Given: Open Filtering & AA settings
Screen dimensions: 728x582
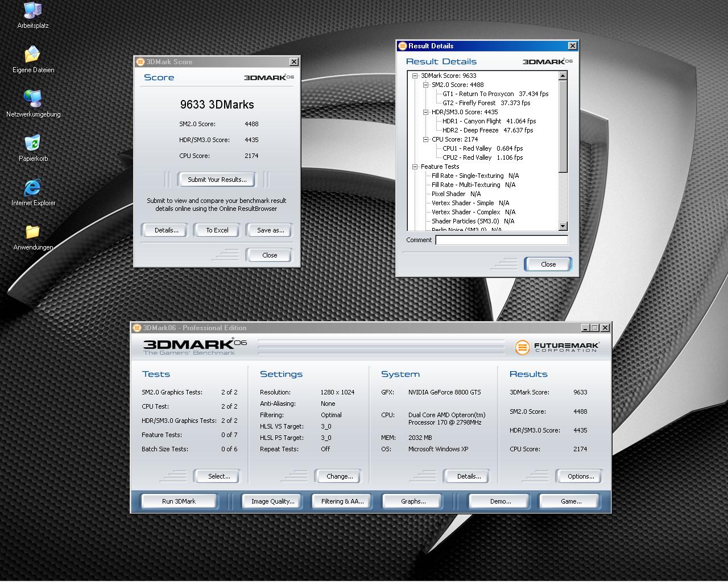Looking at the screenshot, I should [x=342, y=501].
